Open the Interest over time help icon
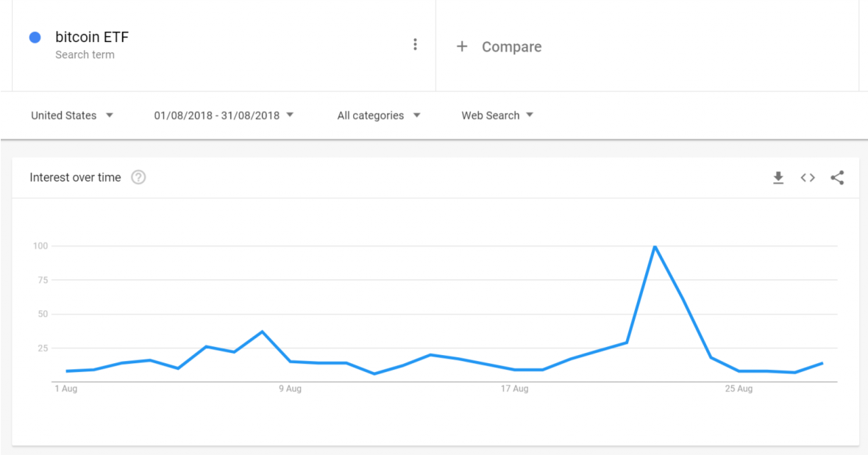The height and width of the screenshot is (455, 868). tap(138, 178)
